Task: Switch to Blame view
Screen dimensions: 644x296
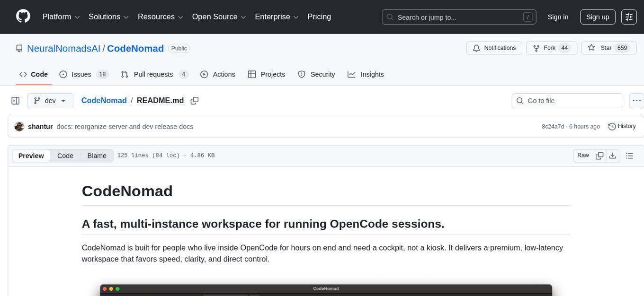Action: (97, 156)
